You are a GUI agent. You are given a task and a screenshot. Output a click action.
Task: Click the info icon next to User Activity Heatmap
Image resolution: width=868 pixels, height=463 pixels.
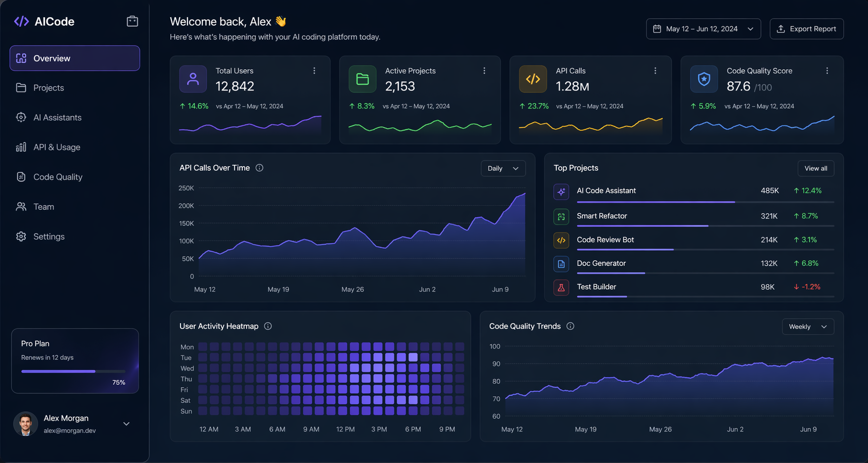point(267,326)
